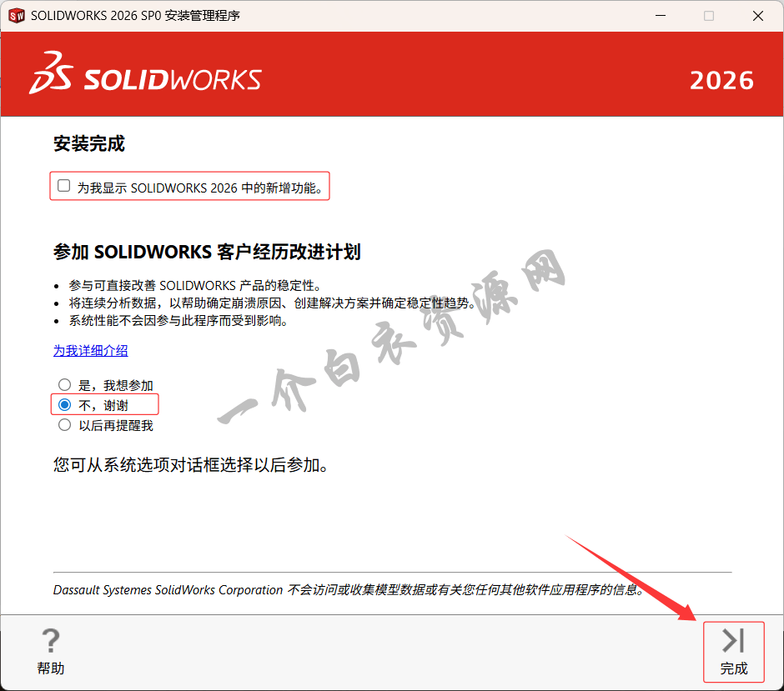Click the question mark Help icon

click(51, 641)
